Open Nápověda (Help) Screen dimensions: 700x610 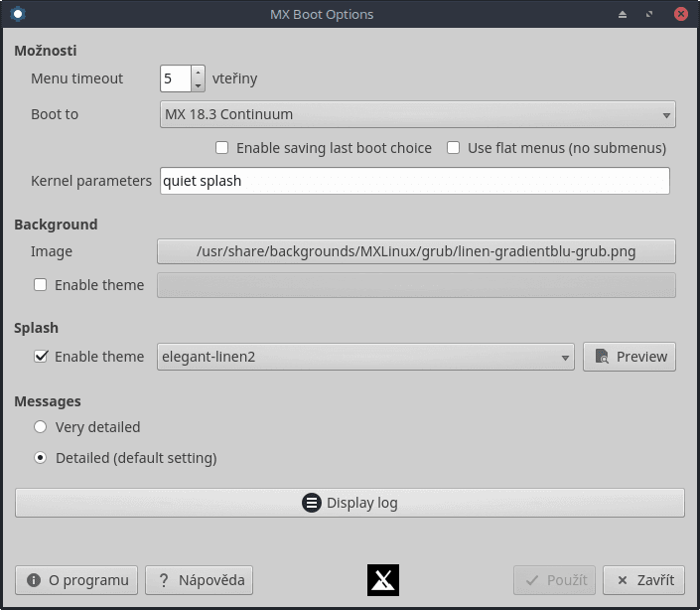pos(200,580)
